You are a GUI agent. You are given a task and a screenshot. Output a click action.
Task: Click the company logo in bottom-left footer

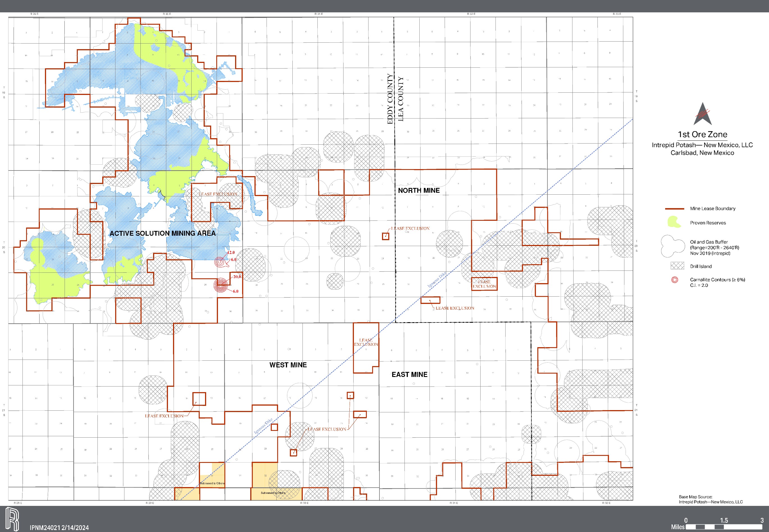(x=12, y=519)
